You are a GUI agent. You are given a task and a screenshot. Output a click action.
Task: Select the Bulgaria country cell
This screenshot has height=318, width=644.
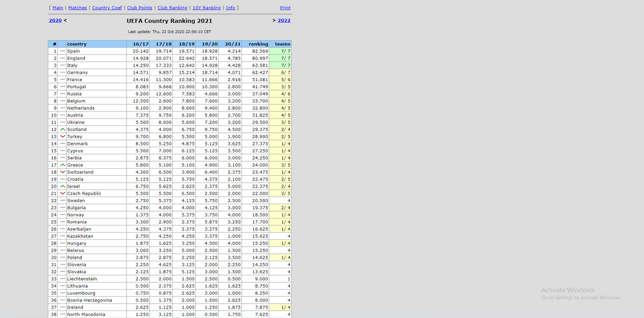[96, 208]
